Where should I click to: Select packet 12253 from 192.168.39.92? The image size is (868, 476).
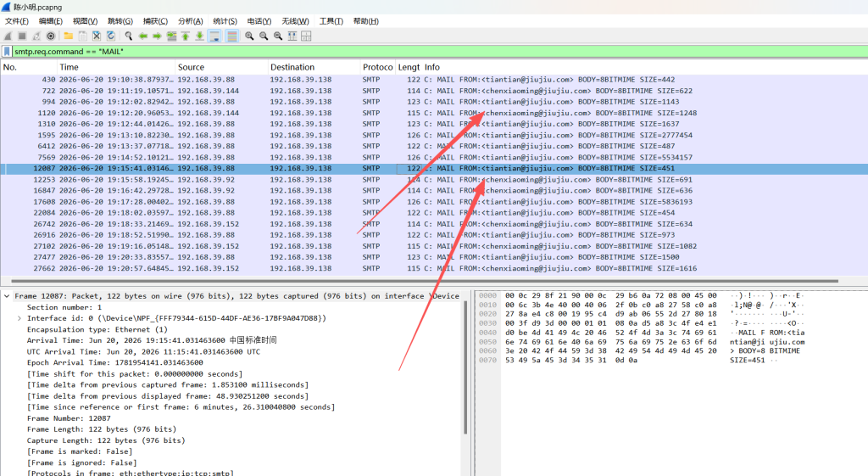point(434,180)
